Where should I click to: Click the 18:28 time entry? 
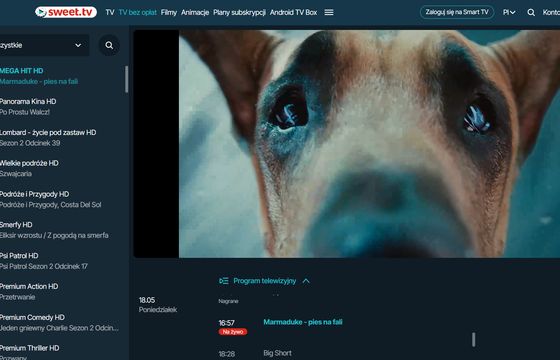226,354
